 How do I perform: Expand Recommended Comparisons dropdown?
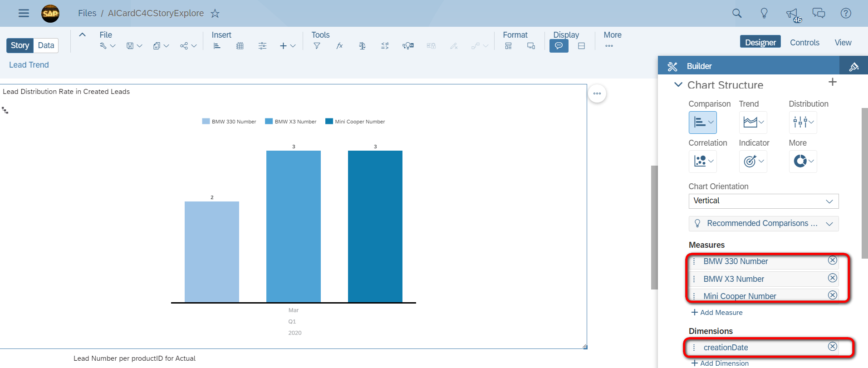click(764, 224)
